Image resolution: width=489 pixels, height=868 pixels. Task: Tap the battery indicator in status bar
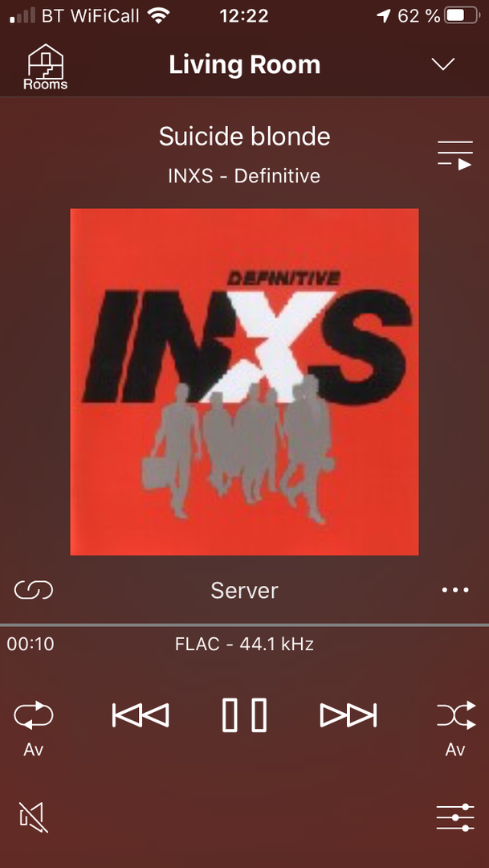[x=463, y=15]
